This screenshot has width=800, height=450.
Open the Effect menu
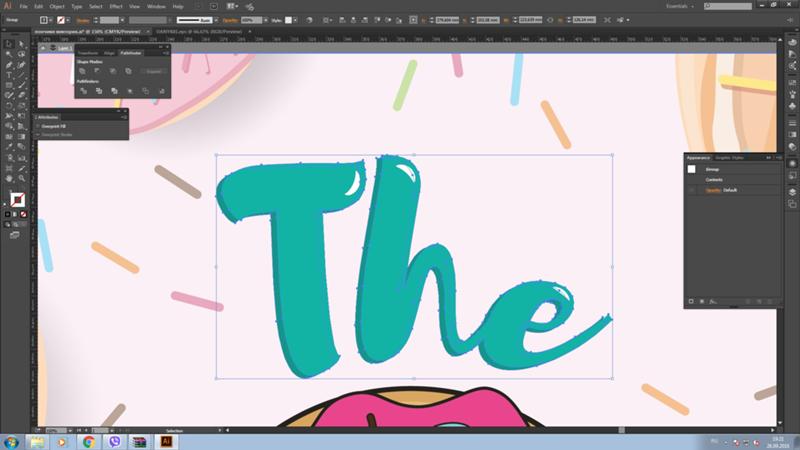[x=116, y=7]
